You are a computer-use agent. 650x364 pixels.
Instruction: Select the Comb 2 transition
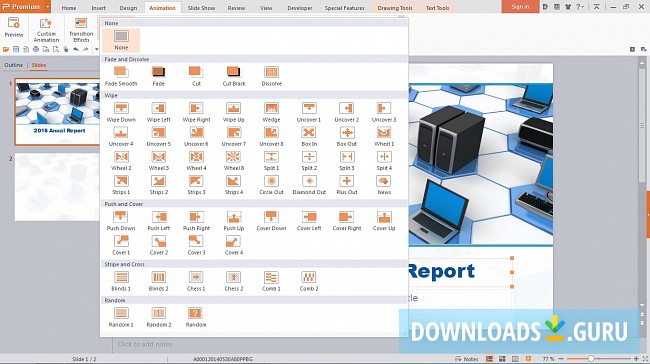[309, 281]
